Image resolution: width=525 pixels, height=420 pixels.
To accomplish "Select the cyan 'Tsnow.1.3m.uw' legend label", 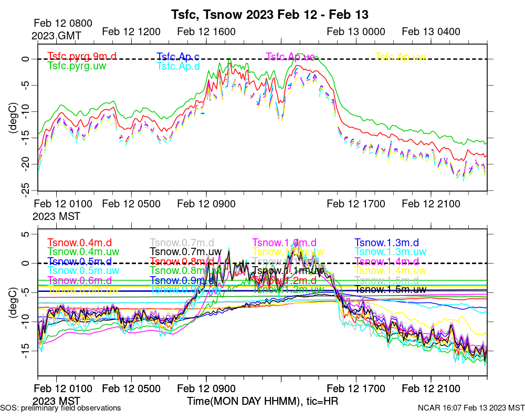I will pyautogui.click(x=391, y=251).
